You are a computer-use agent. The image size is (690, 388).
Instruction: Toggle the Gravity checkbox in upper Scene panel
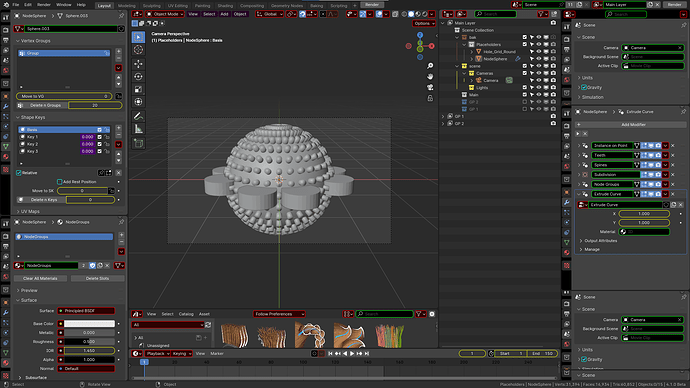point(584,88)
